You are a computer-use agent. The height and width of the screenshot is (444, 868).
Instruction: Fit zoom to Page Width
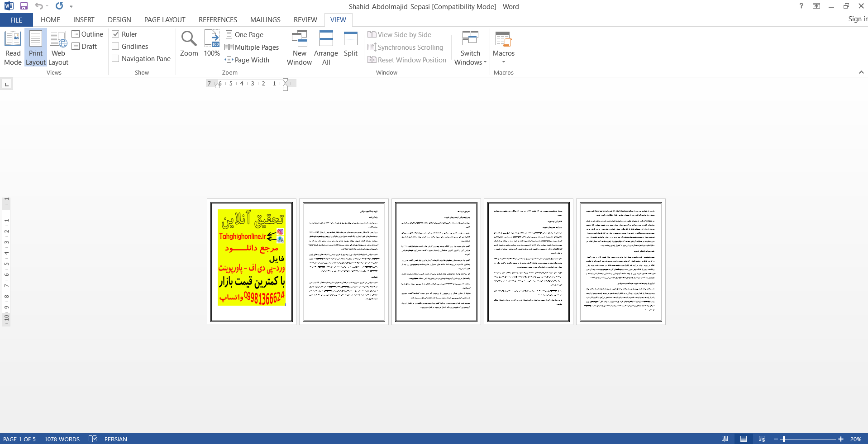(247, 60)
